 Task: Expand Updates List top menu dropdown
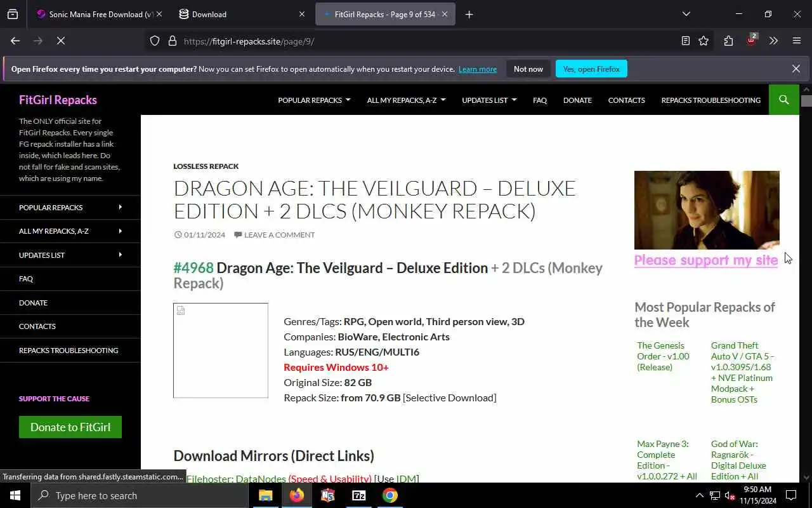(489, 100)
